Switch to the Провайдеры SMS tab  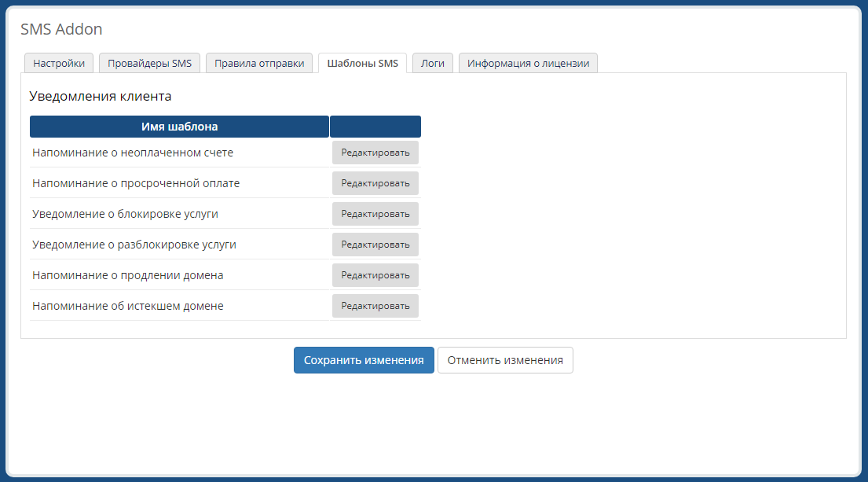149,64
